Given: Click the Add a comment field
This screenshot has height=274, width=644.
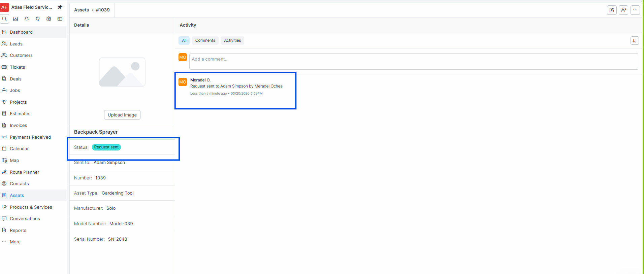Looking at the screenshot, I should (414, 61).
